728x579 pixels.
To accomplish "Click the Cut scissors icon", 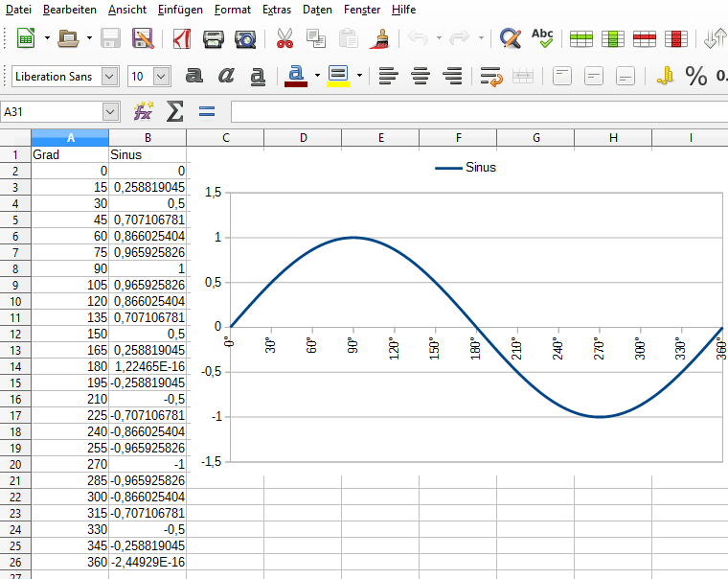I will tap(285, 38).
